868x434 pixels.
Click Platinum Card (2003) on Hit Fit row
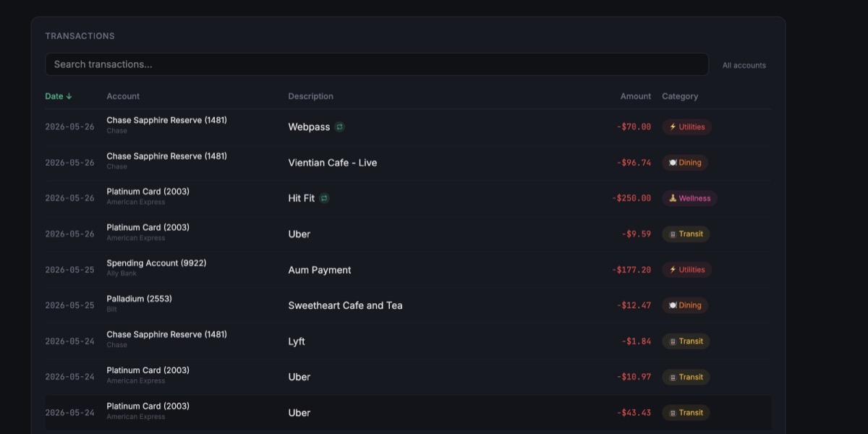[148, 192]
